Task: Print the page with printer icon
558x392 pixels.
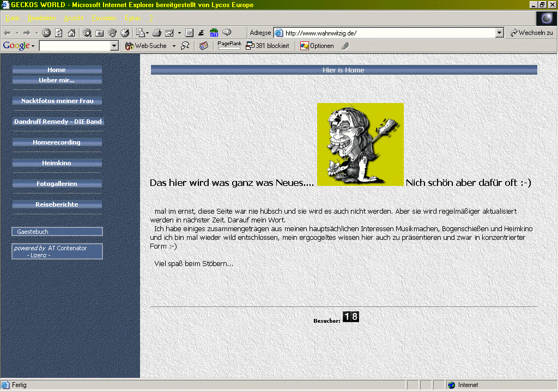Action: click(157, 33)
